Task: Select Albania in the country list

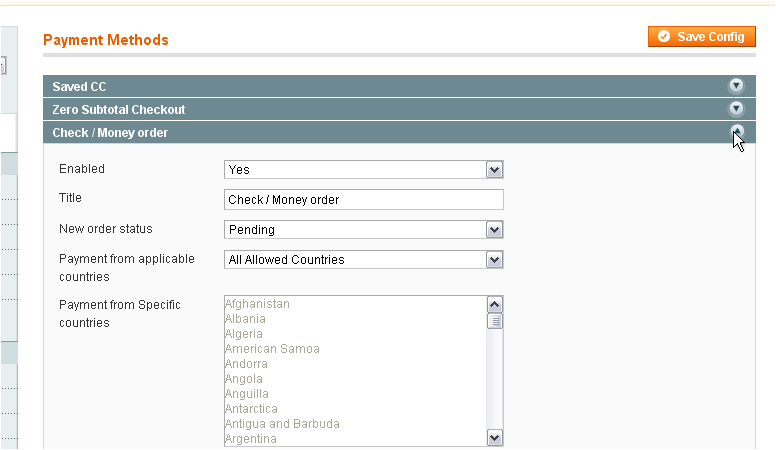Action: coord(245,319)
